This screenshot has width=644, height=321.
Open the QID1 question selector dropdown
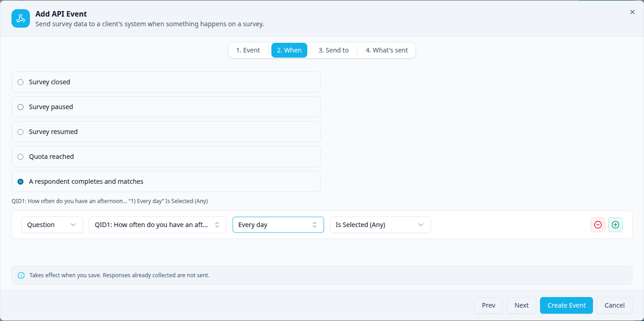tap(158, 225)
